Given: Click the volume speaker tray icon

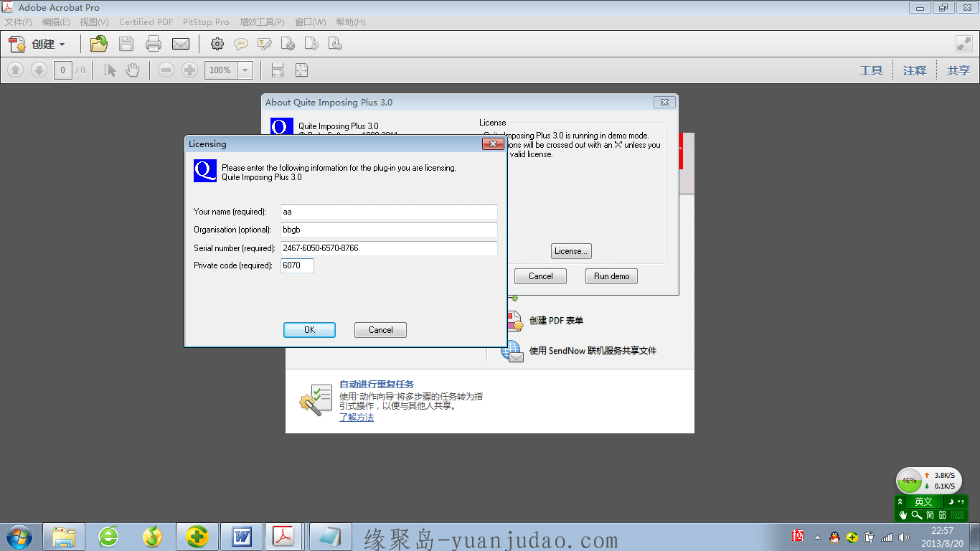Looking at the screenshot, I should coord(903,537).
